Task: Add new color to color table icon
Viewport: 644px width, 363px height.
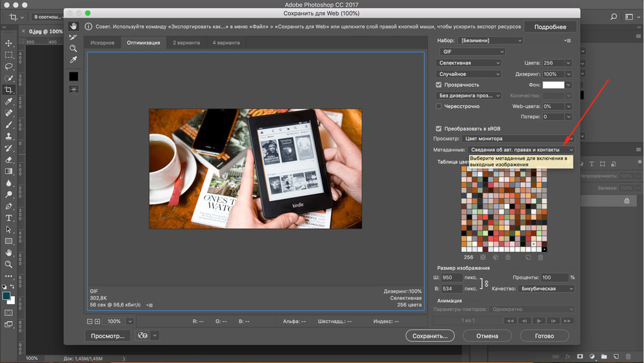Action: (528, 257)
